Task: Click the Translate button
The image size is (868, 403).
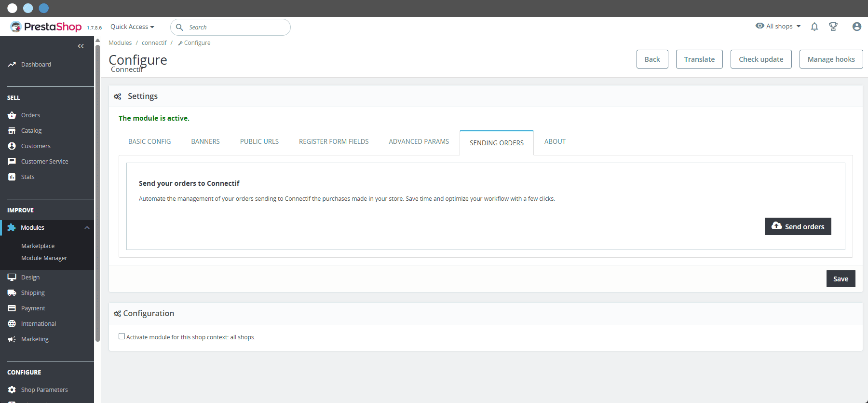Action: tap(699, 59)
